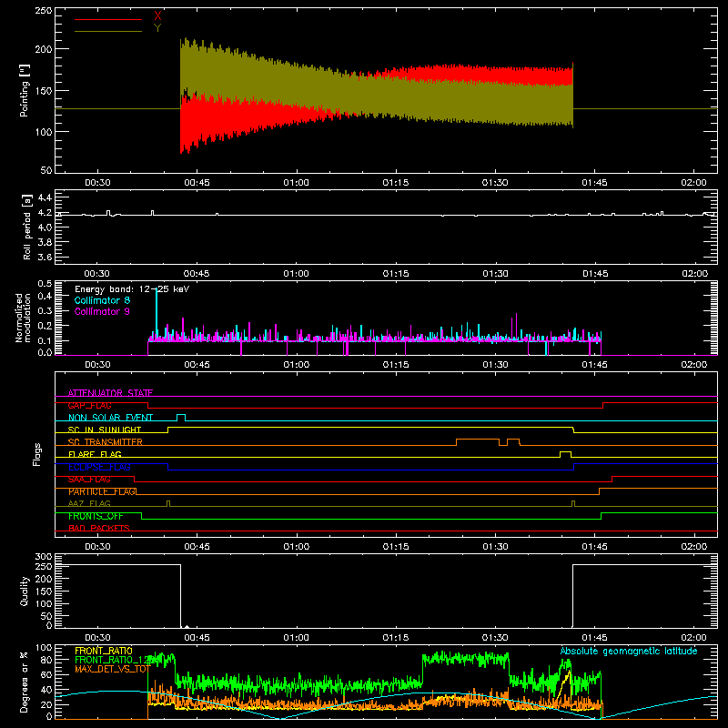
Task: Click the 'Energy band: 12-25 keV' label
Action: click(132, 289)
